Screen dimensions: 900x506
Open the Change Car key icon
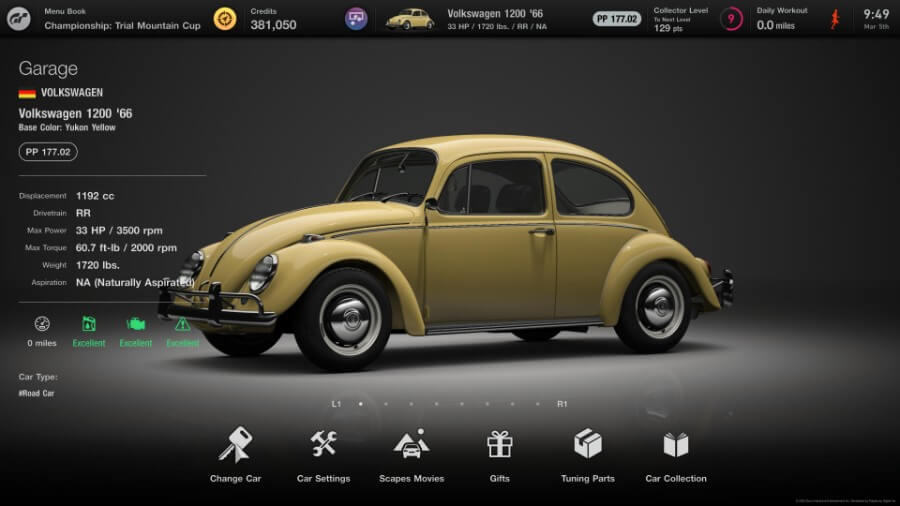[236, 445]
